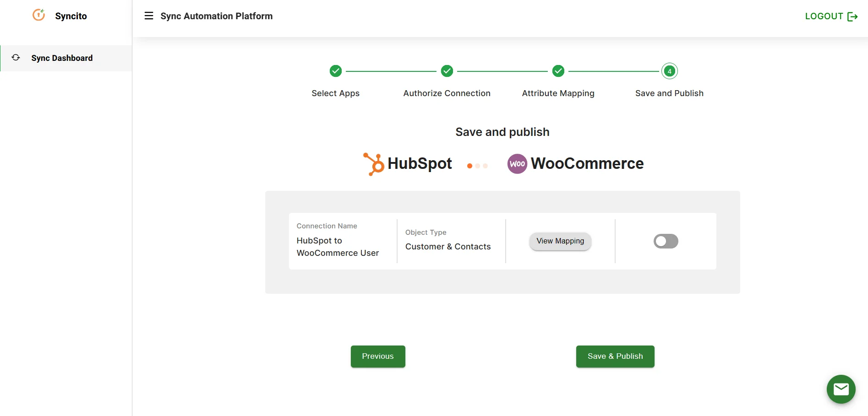
Task: Click the logout arrow icon
Action: [x=852, y=16]
